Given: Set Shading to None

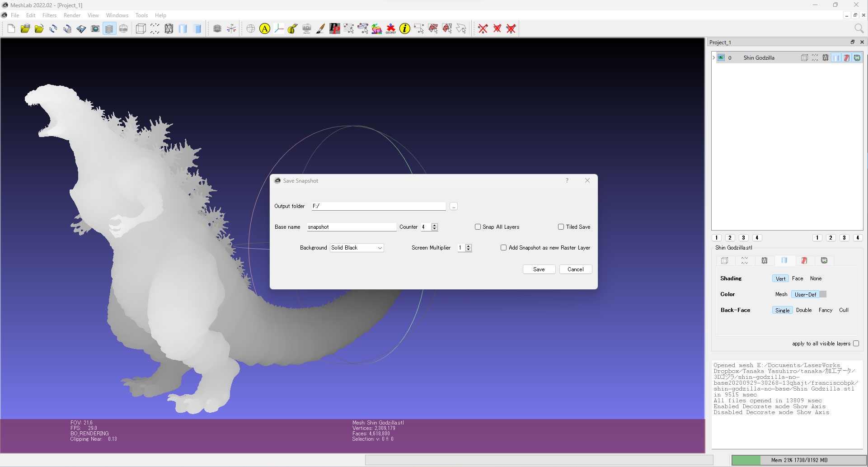Looking at the screenshot, I should click(x=816, y=278).
